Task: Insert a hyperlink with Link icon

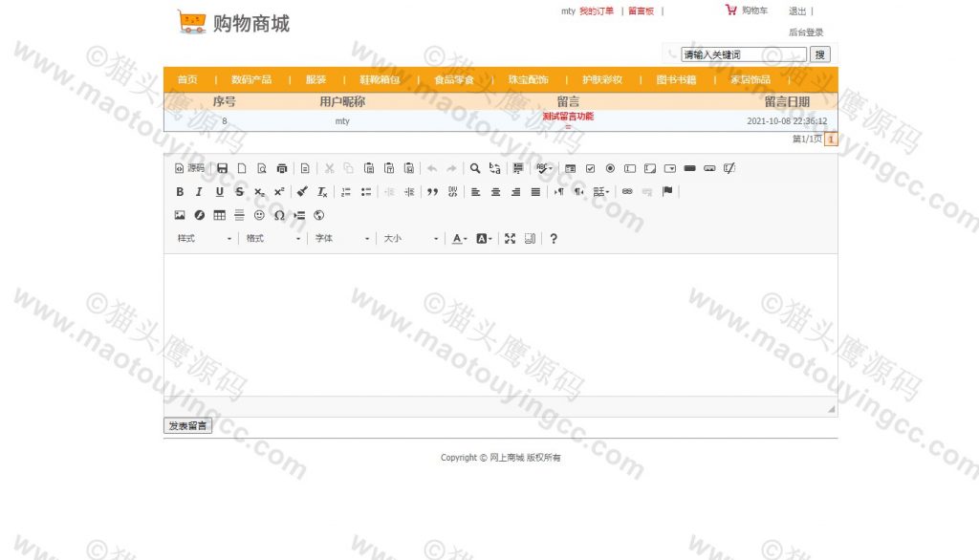Action: pos(627,192)
